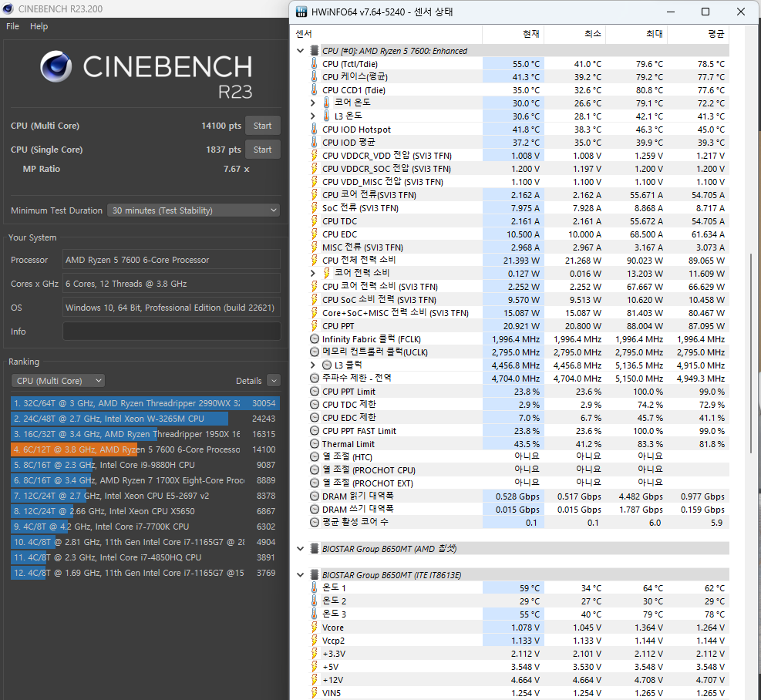The width and height of the screenshot is (761, 700).
Task: Click thermometer icon for CPU IOD Hotspot
Action: [x=314, y=129]
